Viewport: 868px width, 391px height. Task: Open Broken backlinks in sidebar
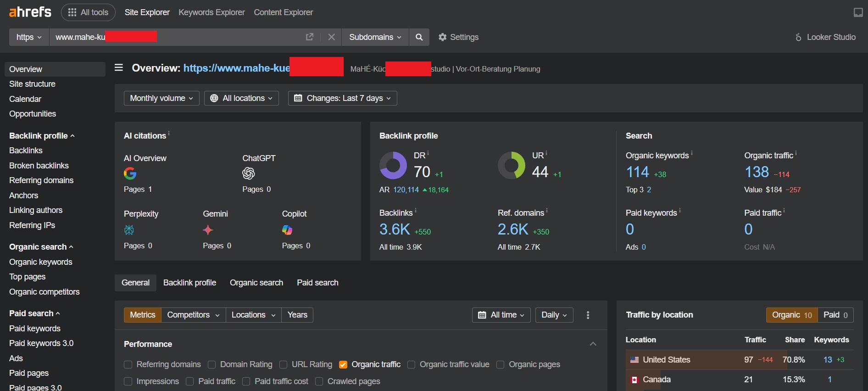(39, 166)
